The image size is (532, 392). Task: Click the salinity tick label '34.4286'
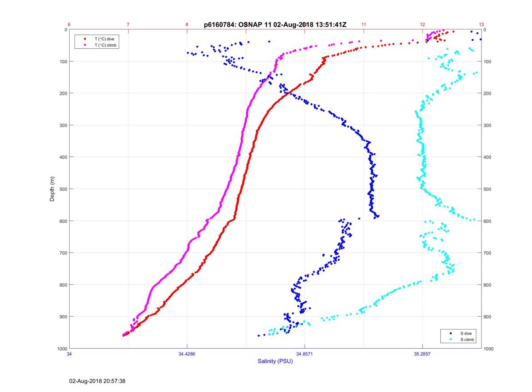pos(187,354)
